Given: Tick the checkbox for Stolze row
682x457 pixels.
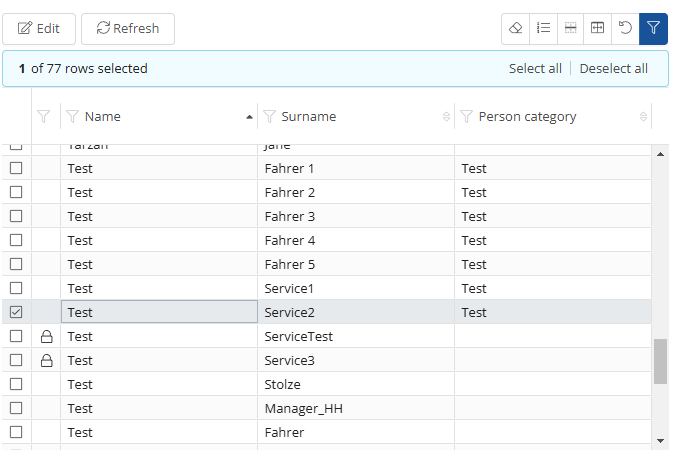Looking at the screenshot, I should click(x=16, y=384).
